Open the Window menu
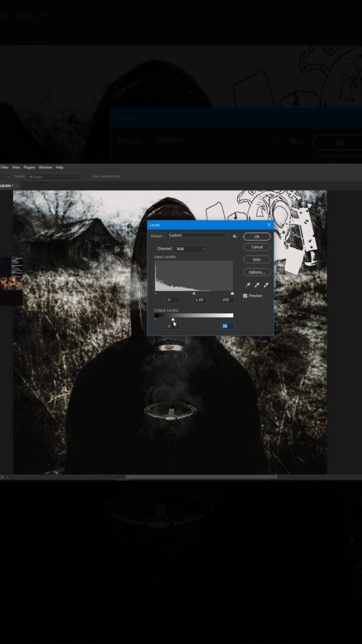 coord(45,167)
